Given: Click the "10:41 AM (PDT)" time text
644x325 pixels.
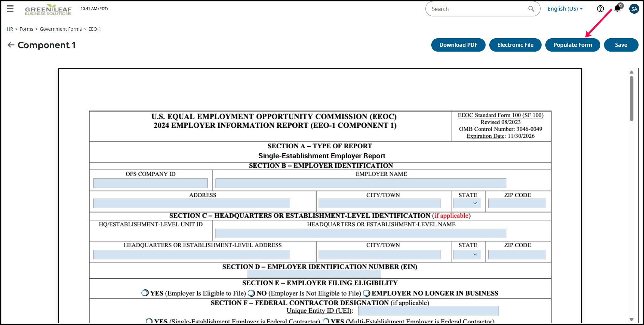Looking at the screenshot, I should 94,9.
